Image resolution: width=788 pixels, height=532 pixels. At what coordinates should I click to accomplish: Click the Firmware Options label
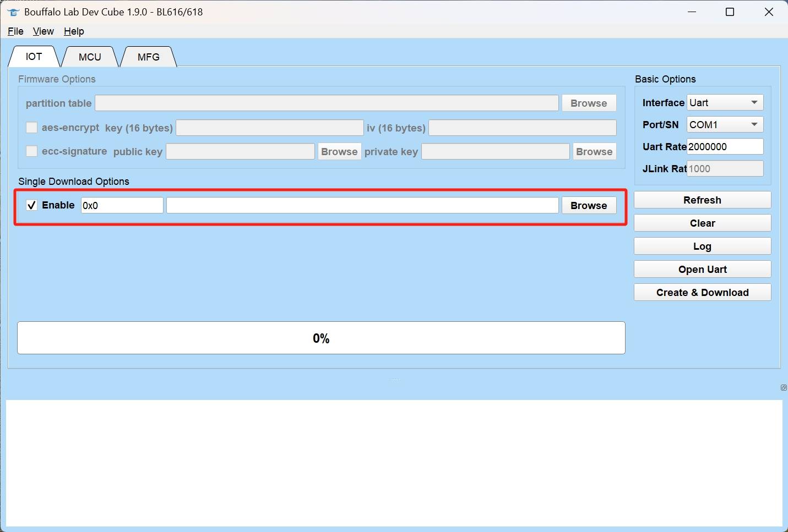click(57, 79)
